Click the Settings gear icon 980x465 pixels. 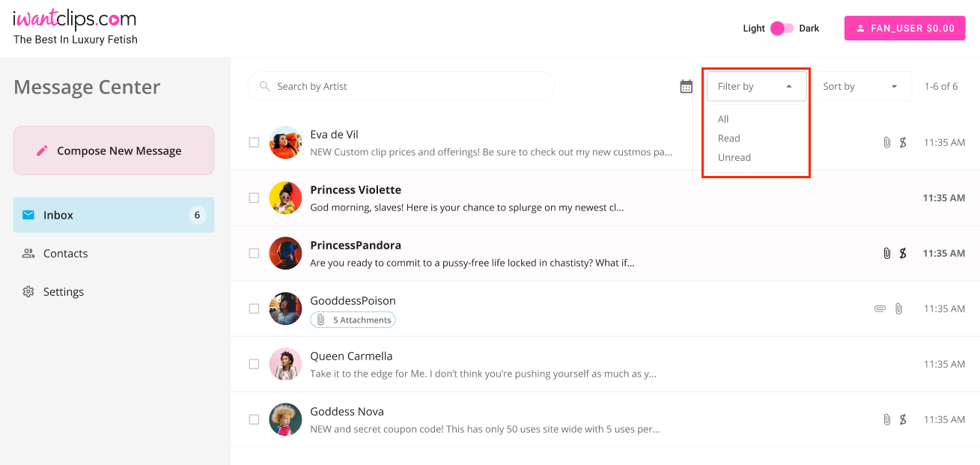(x=28, y=291)
